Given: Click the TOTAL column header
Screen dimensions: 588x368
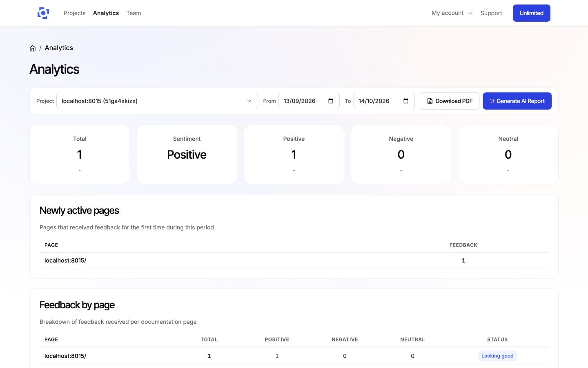Looking at the screenshot, I should pyautogui.click(x=209, y=339).
